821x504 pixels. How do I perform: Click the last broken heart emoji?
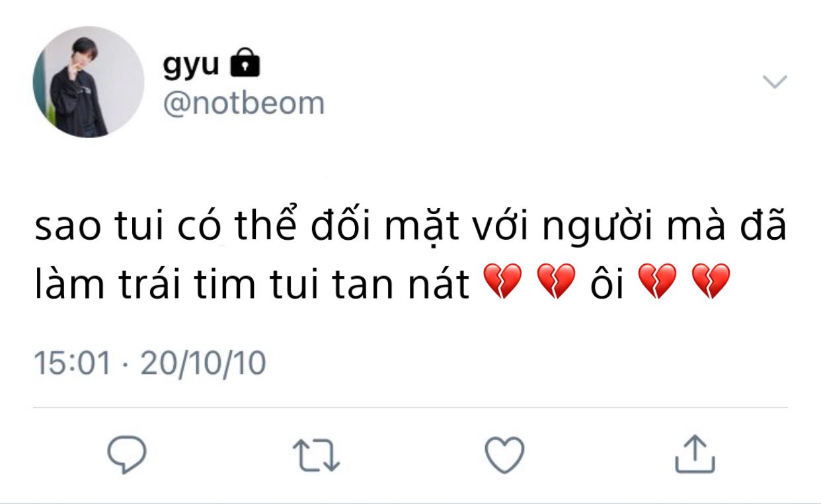(710, 282)
